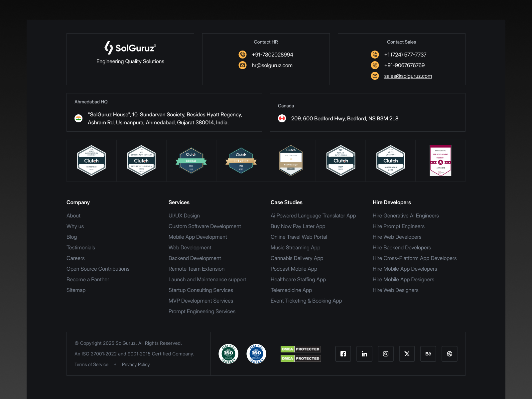This screenshot has height=399, width=532.
Task: Open the Facebook social icon
Action: [343, 354]
